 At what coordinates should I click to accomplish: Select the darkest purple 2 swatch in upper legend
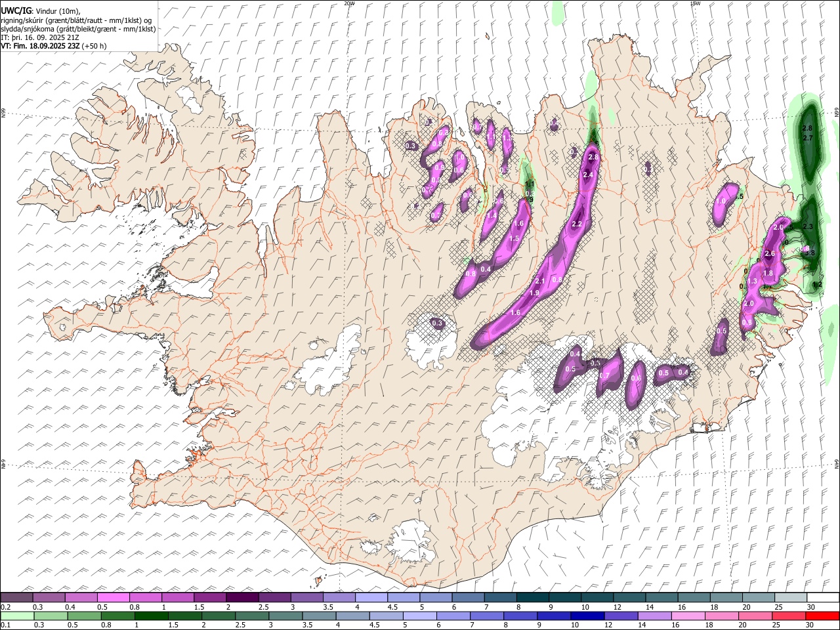241,598
